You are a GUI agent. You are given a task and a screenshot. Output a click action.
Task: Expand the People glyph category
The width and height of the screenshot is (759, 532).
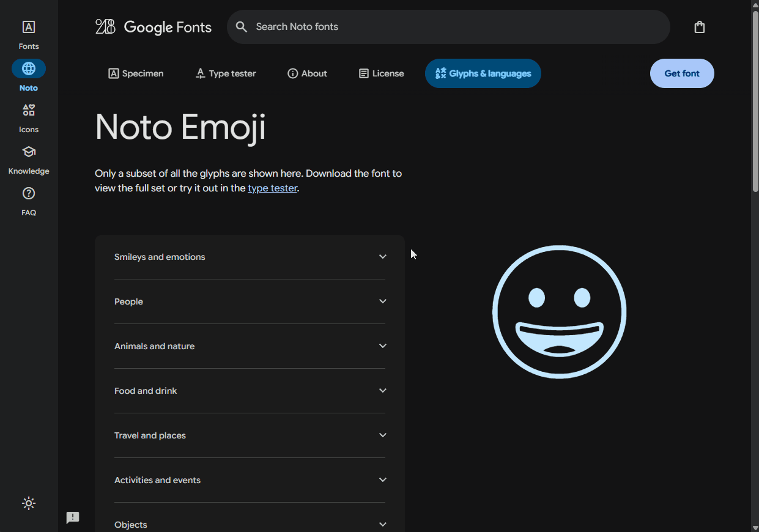pyautogui.click(x=250, y=301)
